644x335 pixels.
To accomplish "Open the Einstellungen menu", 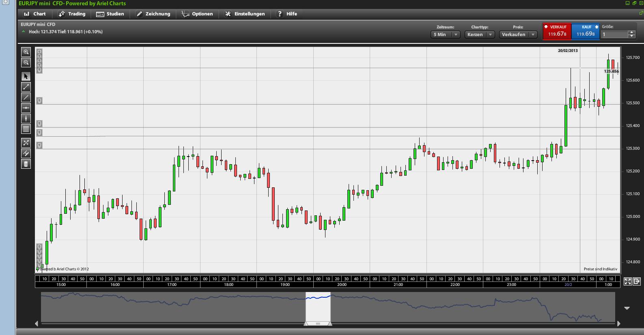I will click(245, 14).
